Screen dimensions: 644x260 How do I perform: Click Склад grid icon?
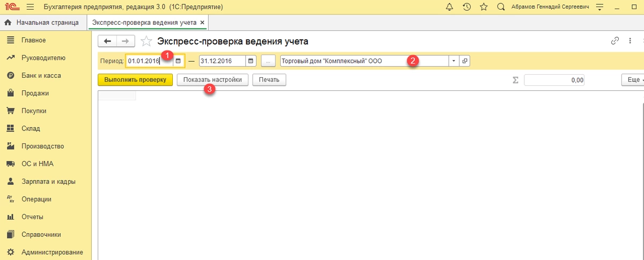10,128
